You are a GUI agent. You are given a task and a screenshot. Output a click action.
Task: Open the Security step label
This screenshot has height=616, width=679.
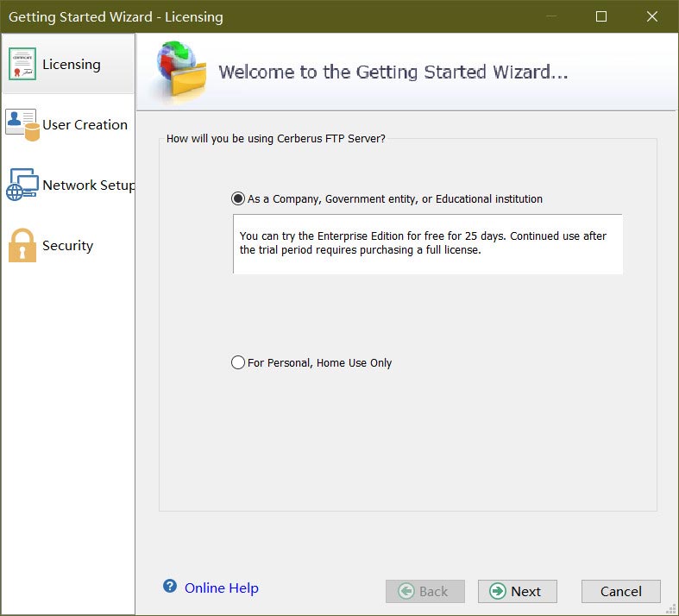67,245
